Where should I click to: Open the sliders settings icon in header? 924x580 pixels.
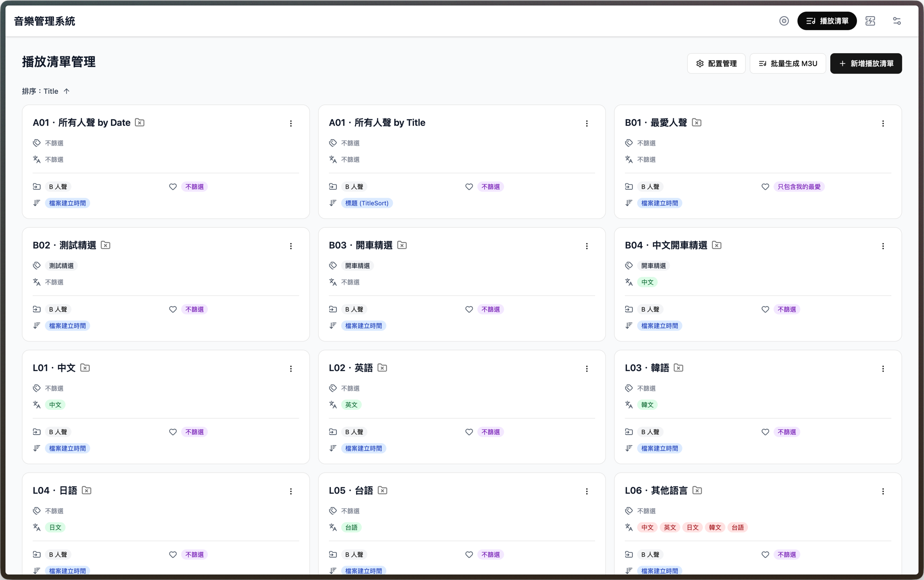pos(897,21)
